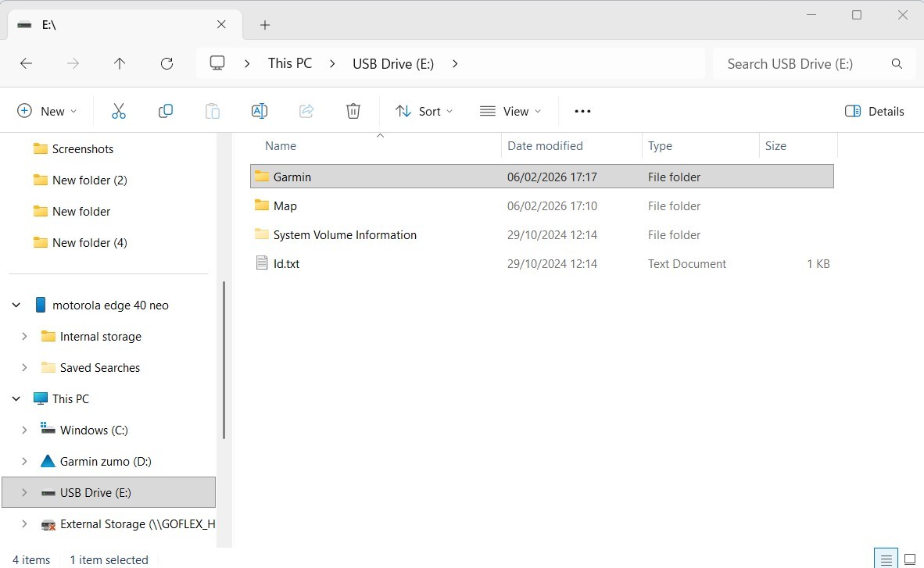Click the Rename icon in toolbar
The image size is (924, 568).
click(x=260, y=112)
